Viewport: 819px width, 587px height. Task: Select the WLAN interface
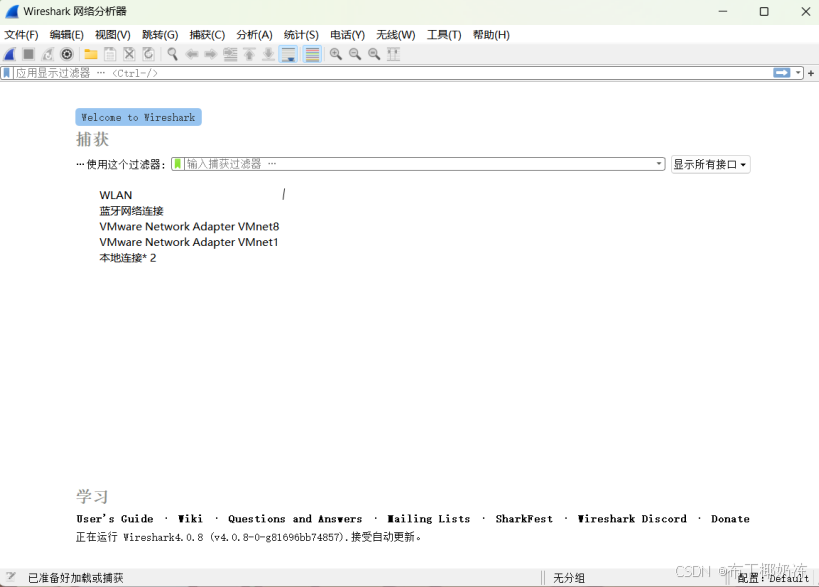pyautogui.click(x=116, y=195)
